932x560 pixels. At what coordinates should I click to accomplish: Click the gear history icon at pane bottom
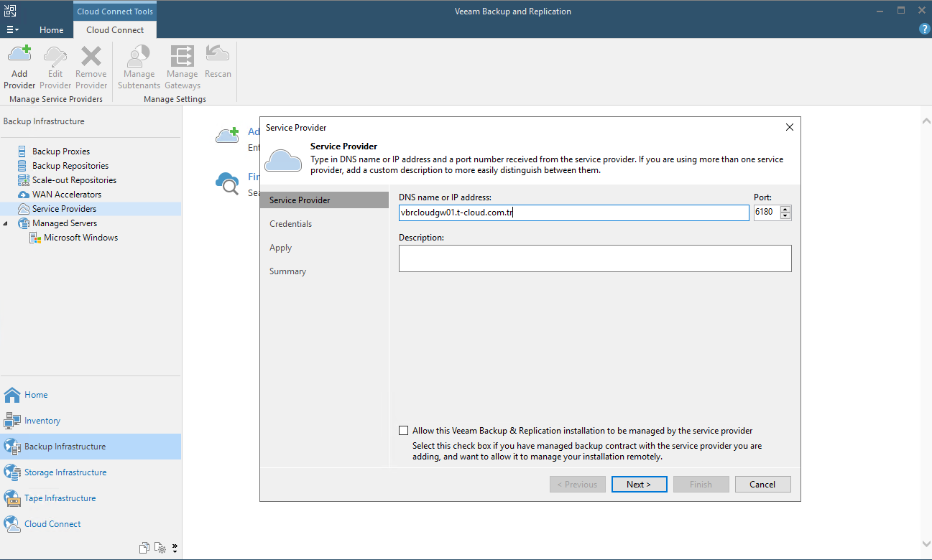click(x=160, y=548)
